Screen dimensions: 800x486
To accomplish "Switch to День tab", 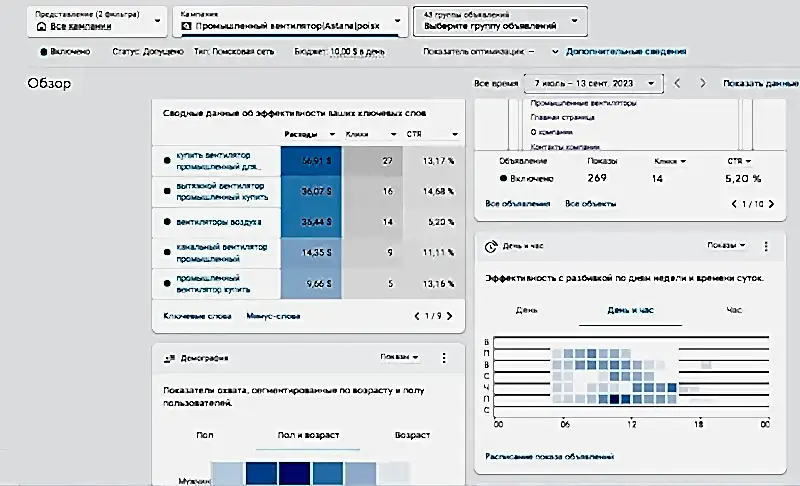I will point(527,310).
